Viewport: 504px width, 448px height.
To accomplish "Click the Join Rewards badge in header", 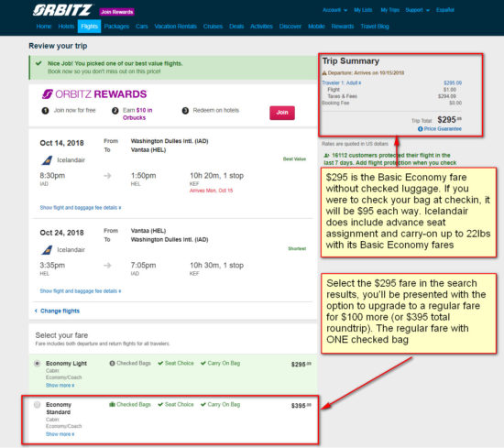I will [x=116, y=12].
